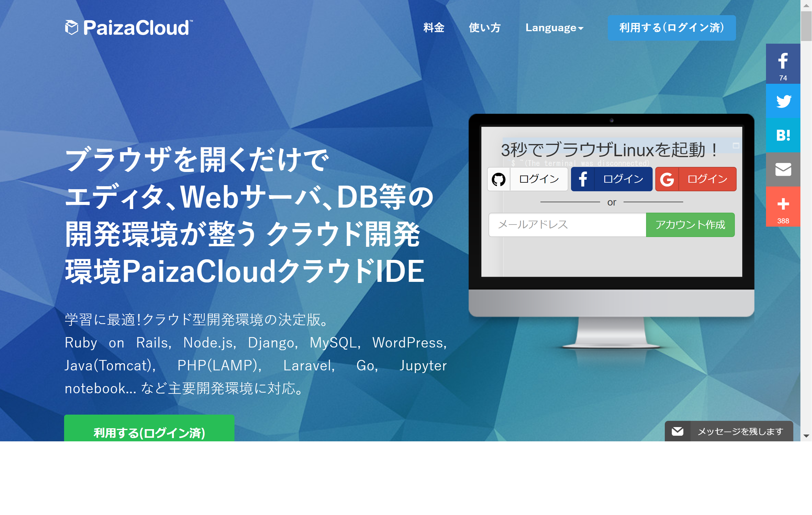Log in with Google button
Viewport: 812px width, 515px height.
(696, 179)
